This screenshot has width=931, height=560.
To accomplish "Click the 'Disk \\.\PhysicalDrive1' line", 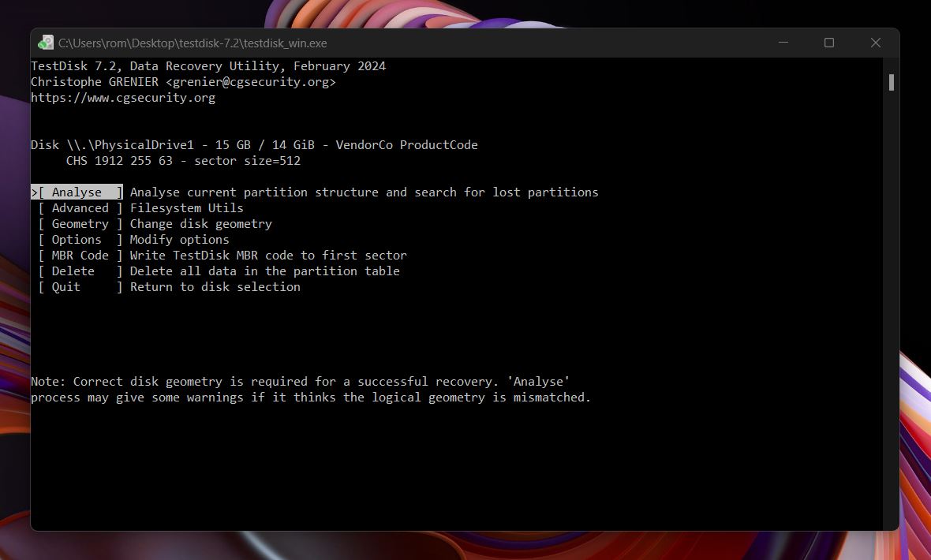I will [x=254, y=145].
